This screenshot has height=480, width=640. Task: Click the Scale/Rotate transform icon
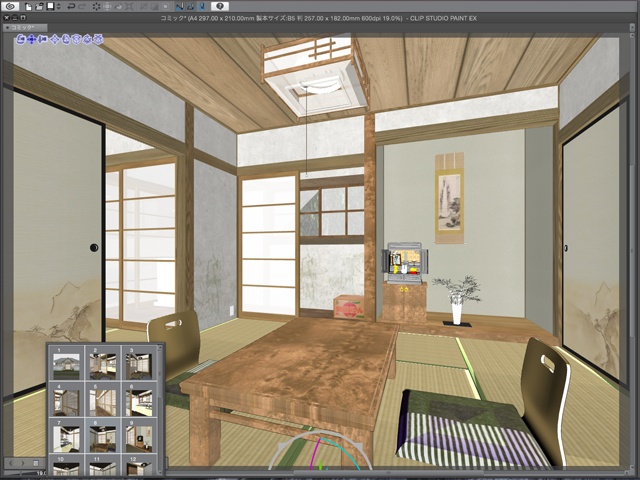tap(129, 7)
